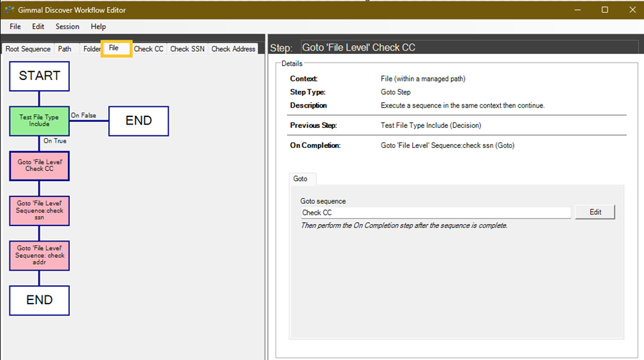
Task: Open the File menu
Action: coord(15,27)
